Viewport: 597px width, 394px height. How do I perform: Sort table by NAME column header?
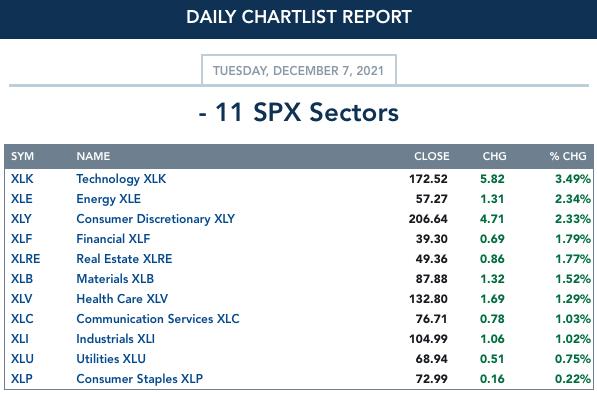93,156
